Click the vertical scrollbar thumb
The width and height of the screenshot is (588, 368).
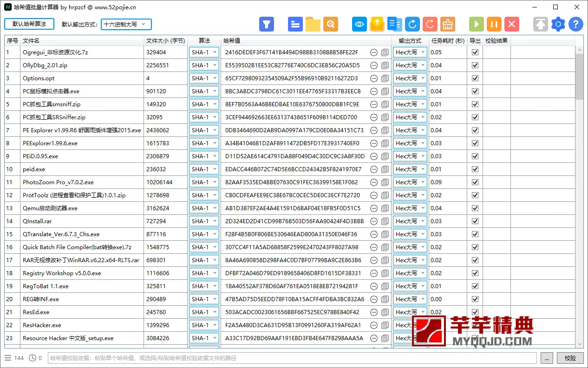tap(579, 76)
